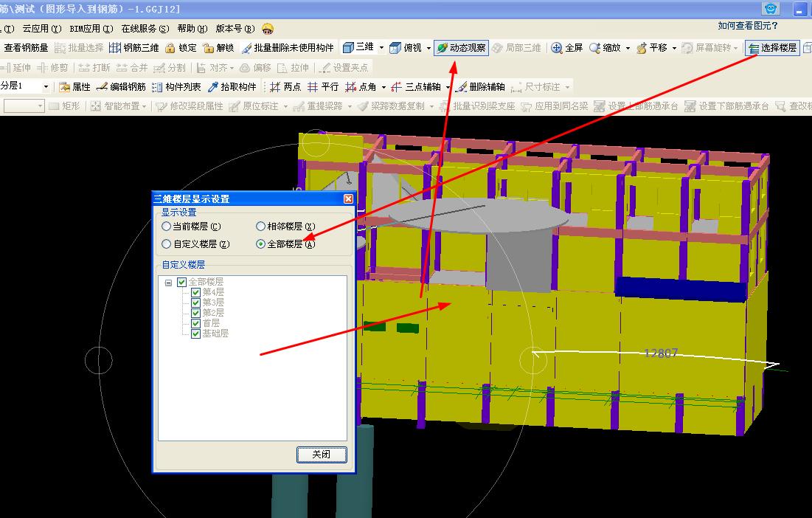Click the worker helmet avatar icon

(268, 29)
